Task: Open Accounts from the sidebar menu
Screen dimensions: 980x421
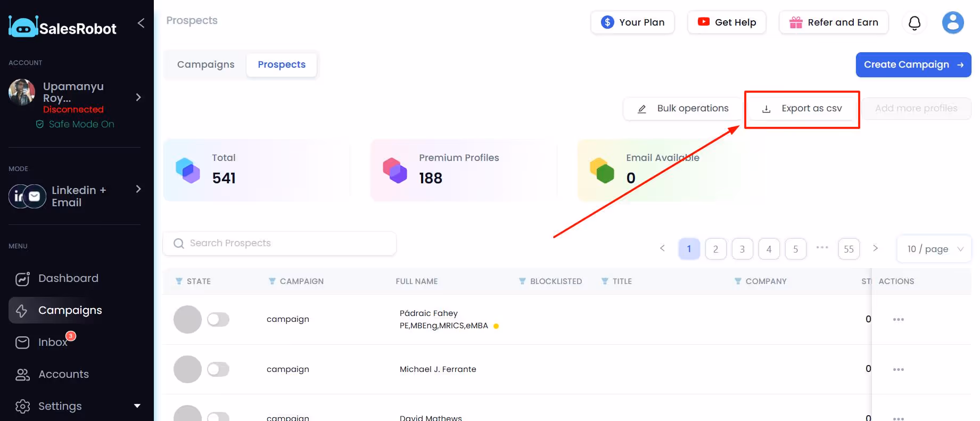Action: 63,375
